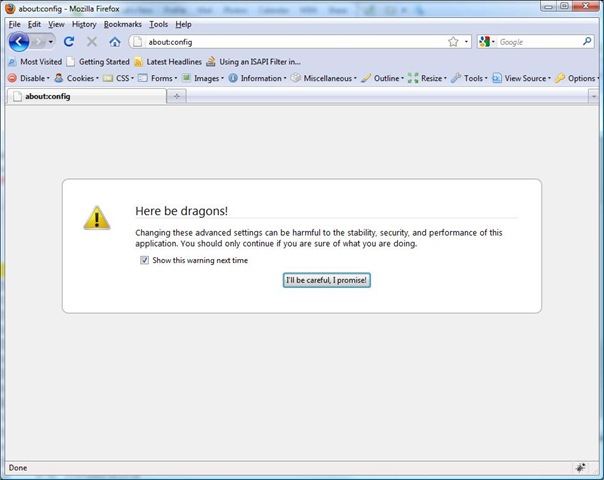Bookmark this page with the star icon
Image resolution: width=604 pixels, height=480 pixels.
(453, 42)
